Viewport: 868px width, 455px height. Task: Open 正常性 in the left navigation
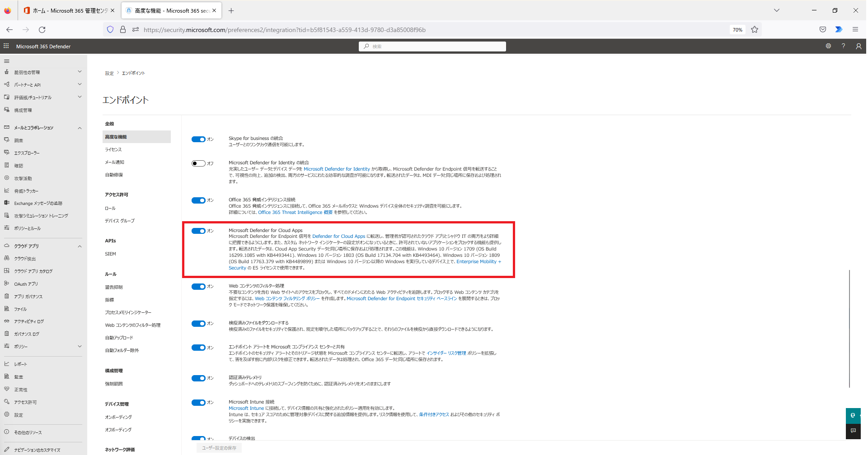click(x=20, y=390)
